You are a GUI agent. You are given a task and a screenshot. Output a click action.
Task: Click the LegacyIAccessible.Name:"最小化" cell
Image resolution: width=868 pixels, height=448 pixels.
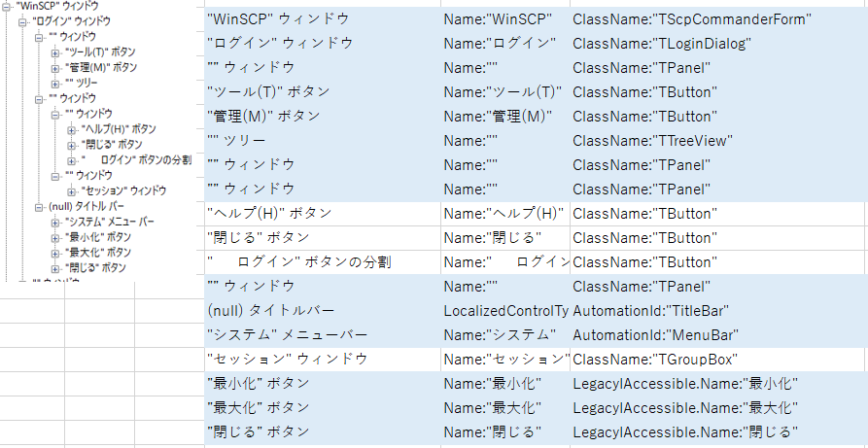(719, 383)
